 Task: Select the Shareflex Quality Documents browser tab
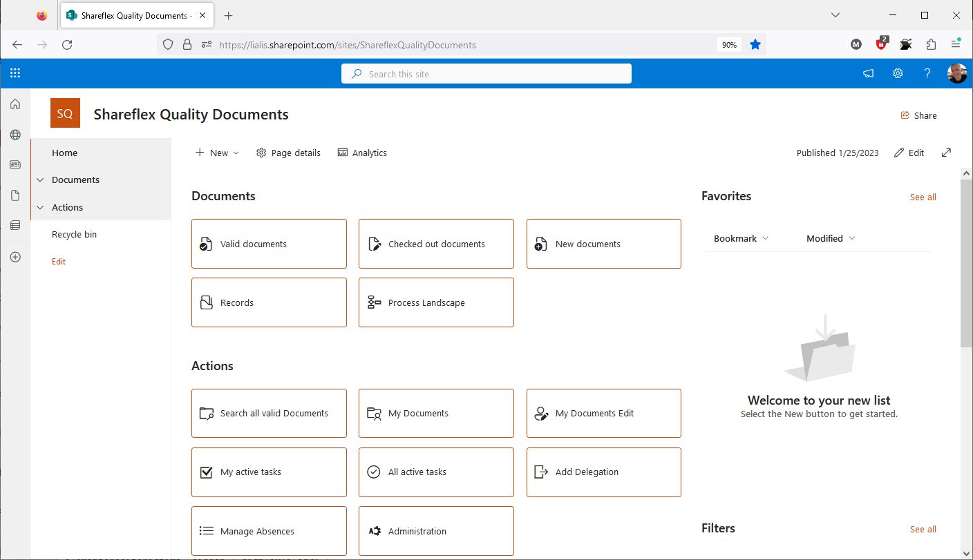[x=138, y=15]
